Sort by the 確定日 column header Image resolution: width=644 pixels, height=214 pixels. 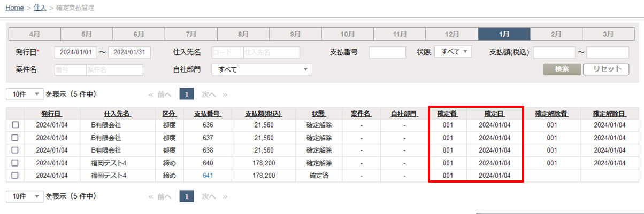click(494, 114)
